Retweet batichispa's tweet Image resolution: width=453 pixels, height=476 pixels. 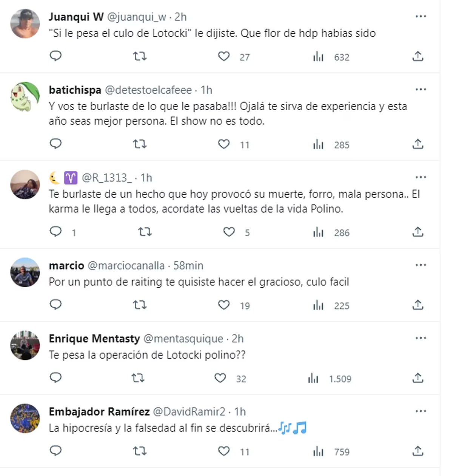coord(140,144)
